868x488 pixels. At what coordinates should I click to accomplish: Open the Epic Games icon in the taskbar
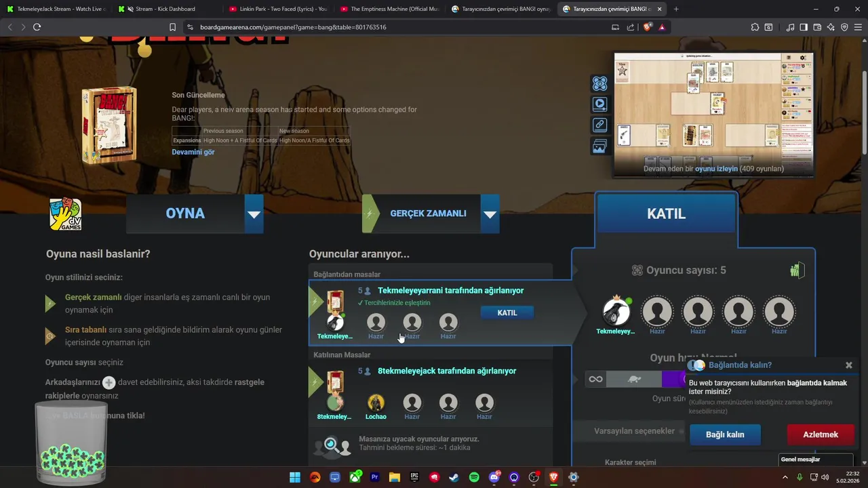pyautogui.click(x=414, y=477)
